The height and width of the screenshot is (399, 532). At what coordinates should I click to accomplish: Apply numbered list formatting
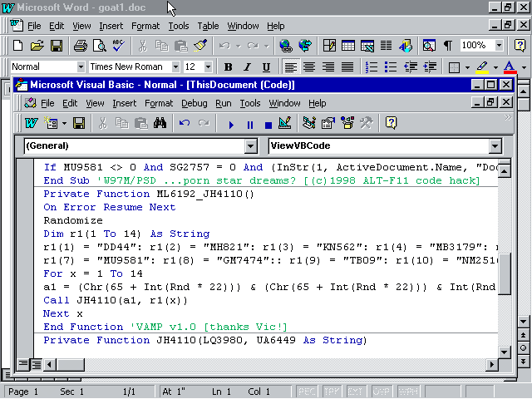tap(372, 66)
